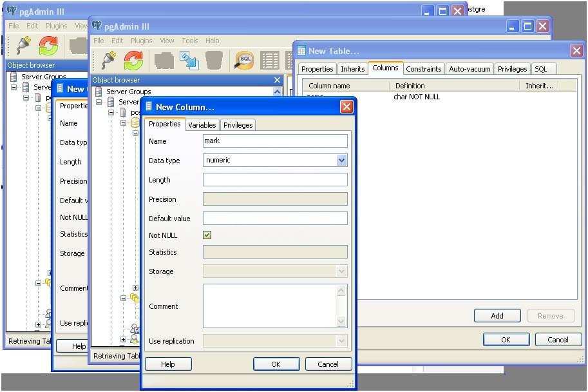Open Properties tab in New Table dialog
This screenshot has height=392, width=588.
tap(318, 69)
